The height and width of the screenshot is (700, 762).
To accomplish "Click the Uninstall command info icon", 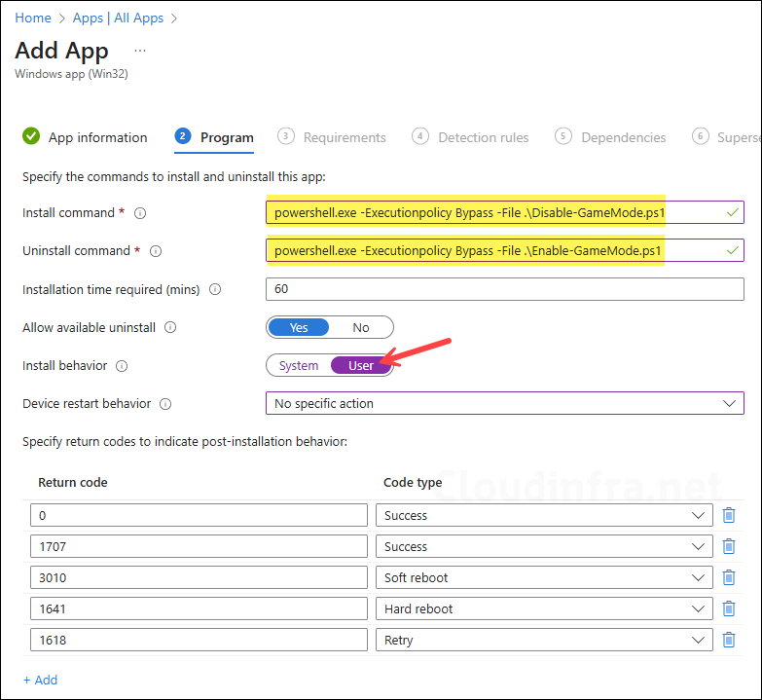I will (156, 251).
